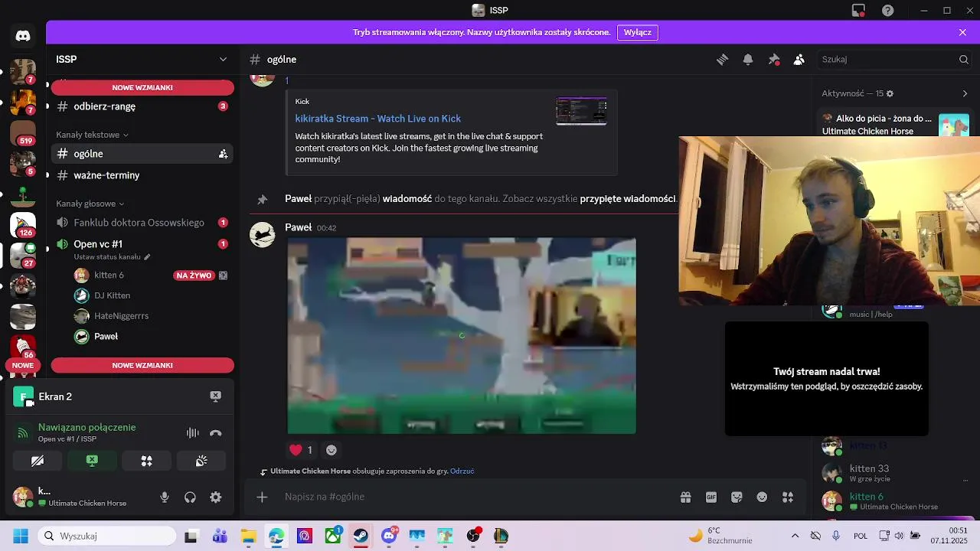Open Discord direct messages home icon

[x=23, y=36]
